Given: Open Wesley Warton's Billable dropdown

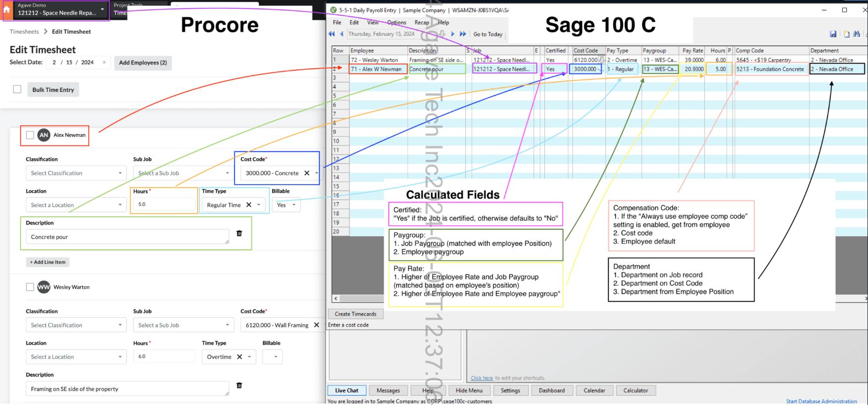Looking at the screenshot, I should pos(272,357).
